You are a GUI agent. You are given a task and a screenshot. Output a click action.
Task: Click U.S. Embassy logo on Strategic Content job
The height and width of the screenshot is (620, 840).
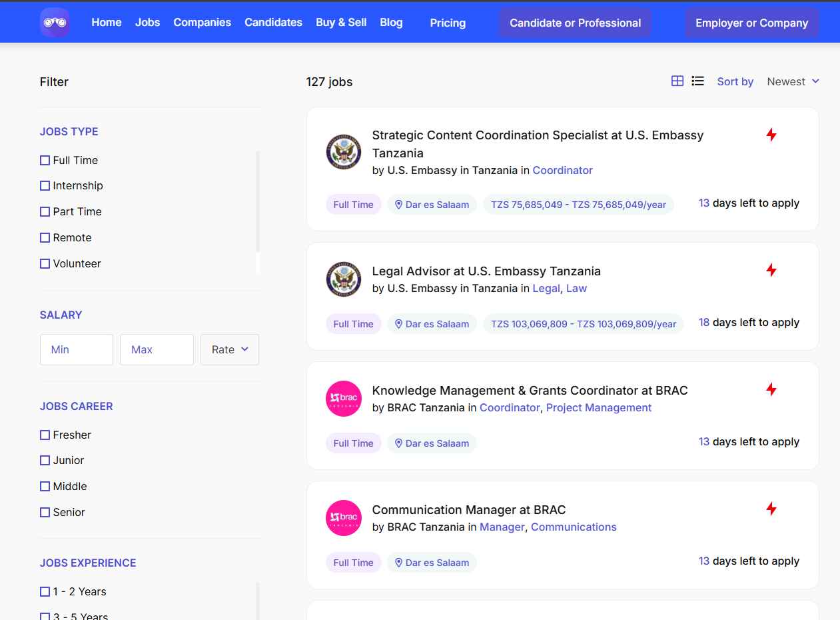tap(344, 152)
